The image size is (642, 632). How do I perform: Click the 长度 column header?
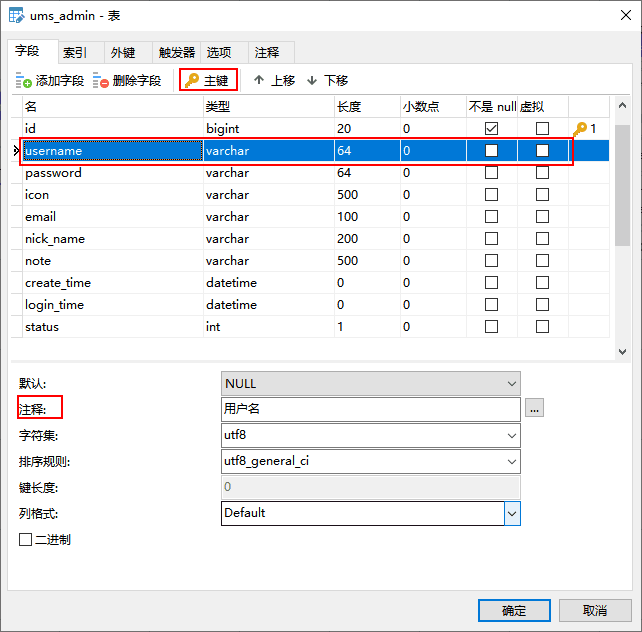(x=367, y=107)
